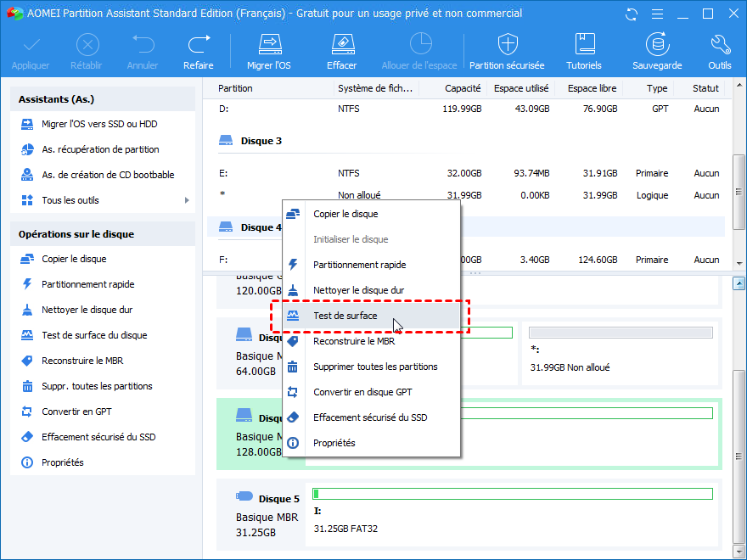Click the Espace utilisé column header
The width and height of the screenshot is (747, 560).
[521, 88]
